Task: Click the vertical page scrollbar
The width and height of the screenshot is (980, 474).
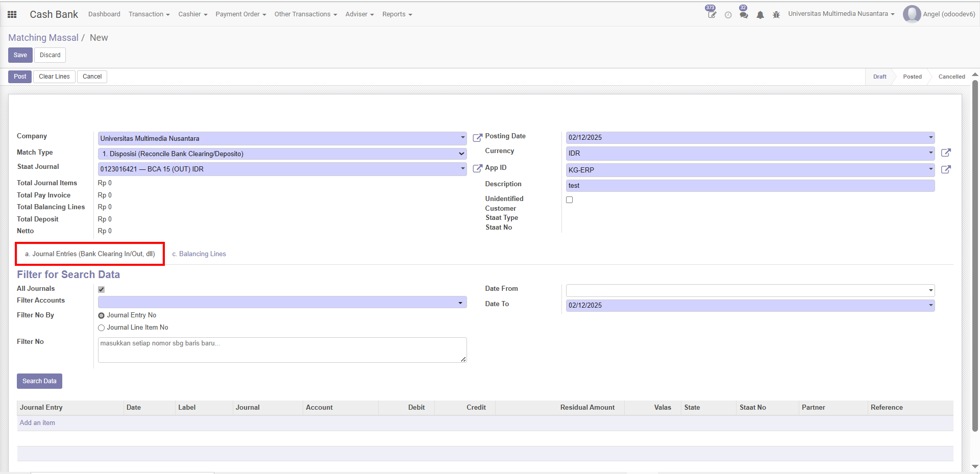Action: (975, 255)
